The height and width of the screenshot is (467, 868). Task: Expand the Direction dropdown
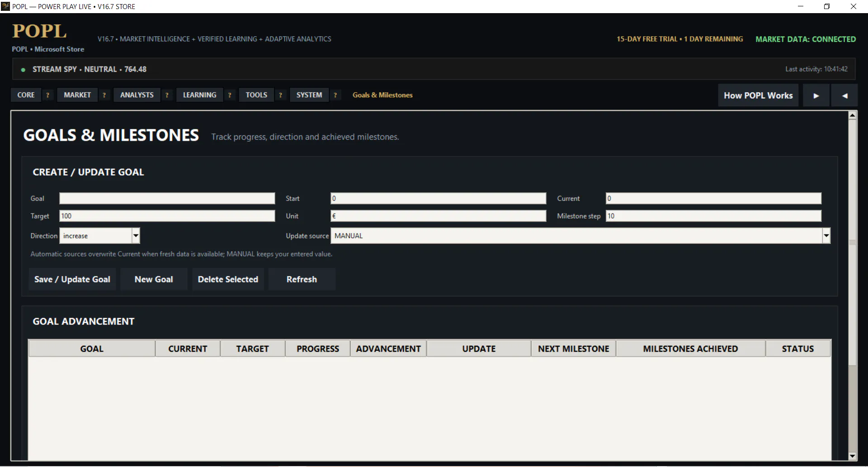(136, 236)
